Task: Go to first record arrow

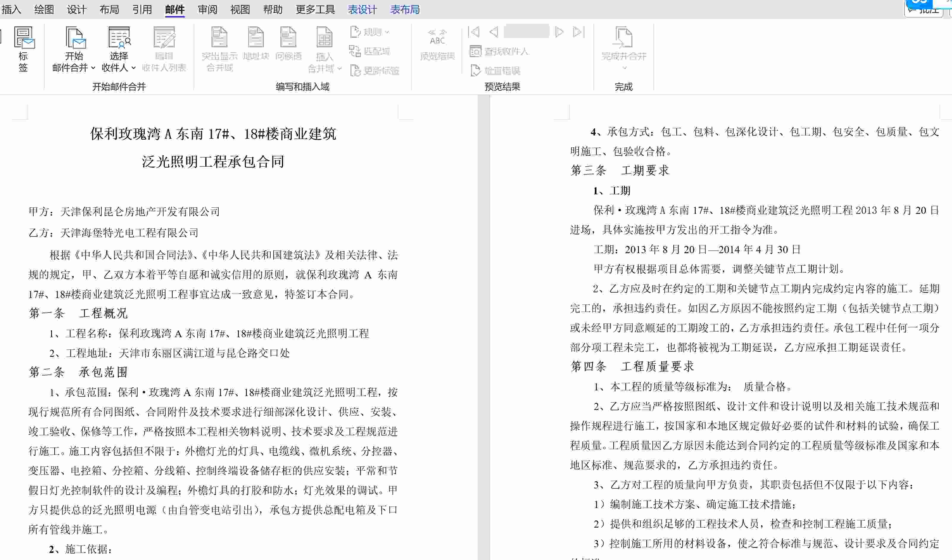Action: (473, 32)
